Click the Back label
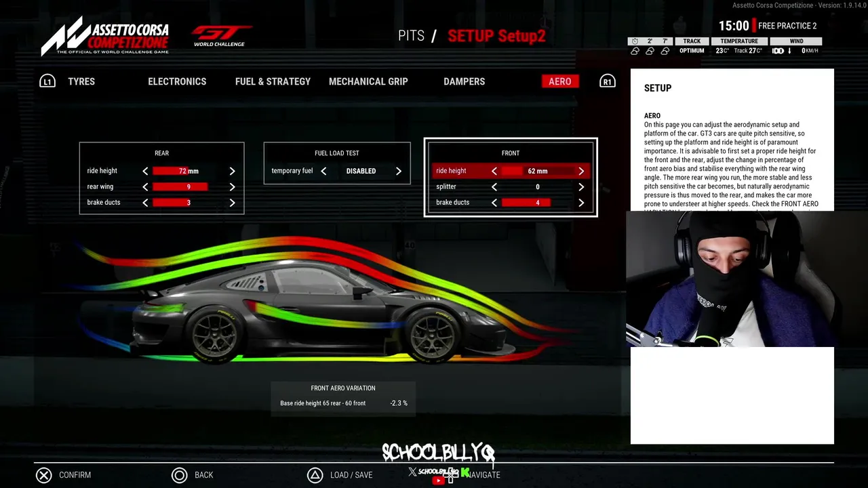Viewport: 868px width, 488px height. click(x=203, y=475)
